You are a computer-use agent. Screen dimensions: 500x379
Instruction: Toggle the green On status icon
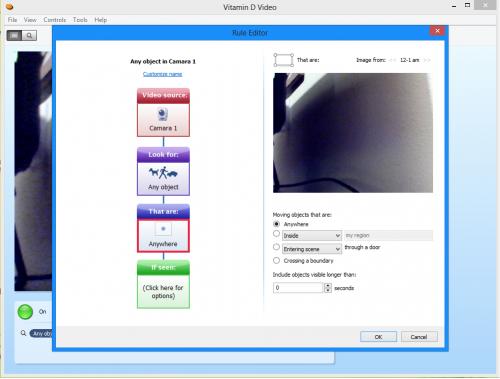click(25, 312)
